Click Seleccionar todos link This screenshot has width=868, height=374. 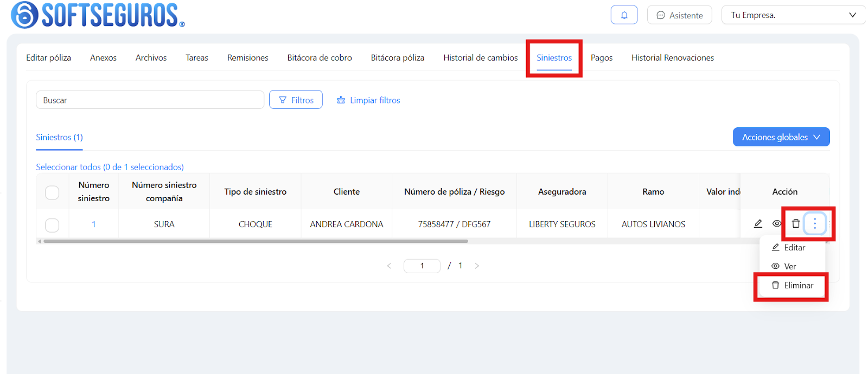click(110, 167)
